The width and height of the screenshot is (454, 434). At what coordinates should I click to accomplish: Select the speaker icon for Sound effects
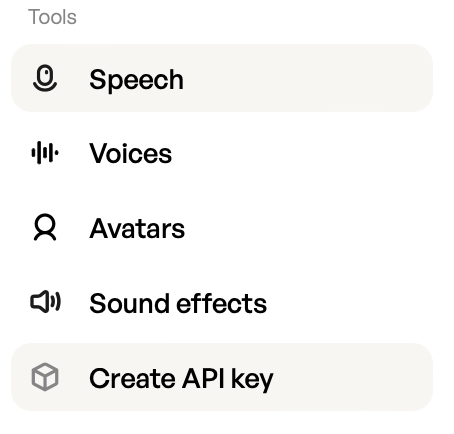click(45, 302)
